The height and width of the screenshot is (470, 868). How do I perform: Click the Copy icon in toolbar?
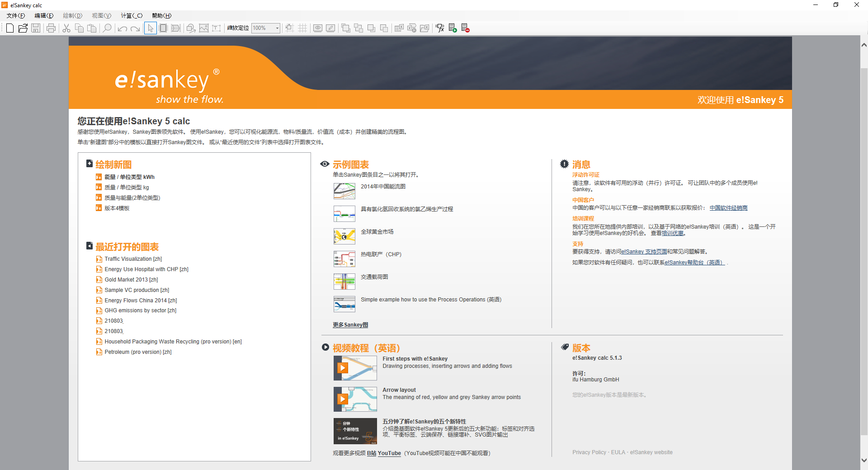pos(79,28)
